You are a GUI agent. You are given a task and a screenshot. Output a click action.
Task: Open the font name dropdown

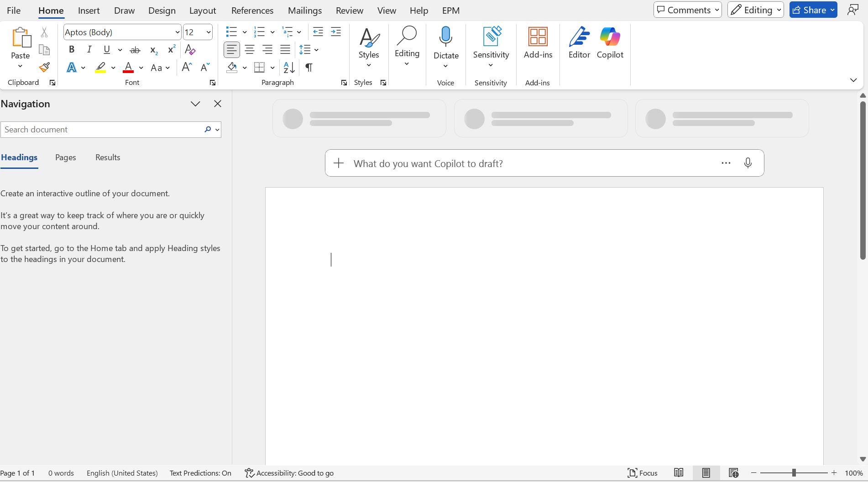point(178,32)
